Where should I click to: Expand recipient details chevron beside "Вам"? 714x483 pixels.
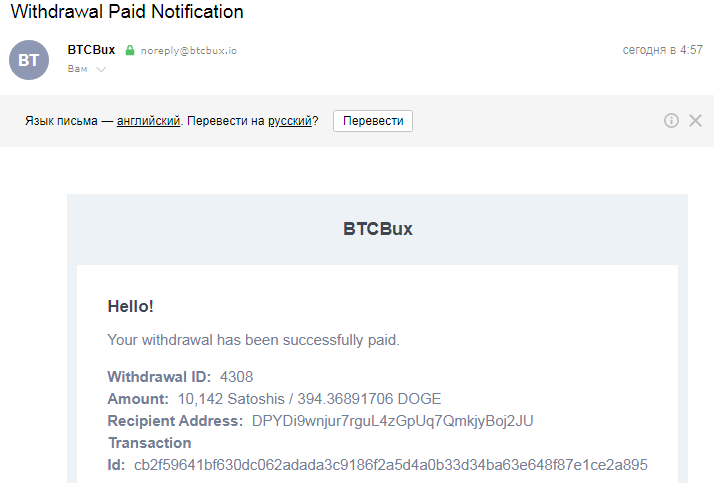[x=101, y=70]
